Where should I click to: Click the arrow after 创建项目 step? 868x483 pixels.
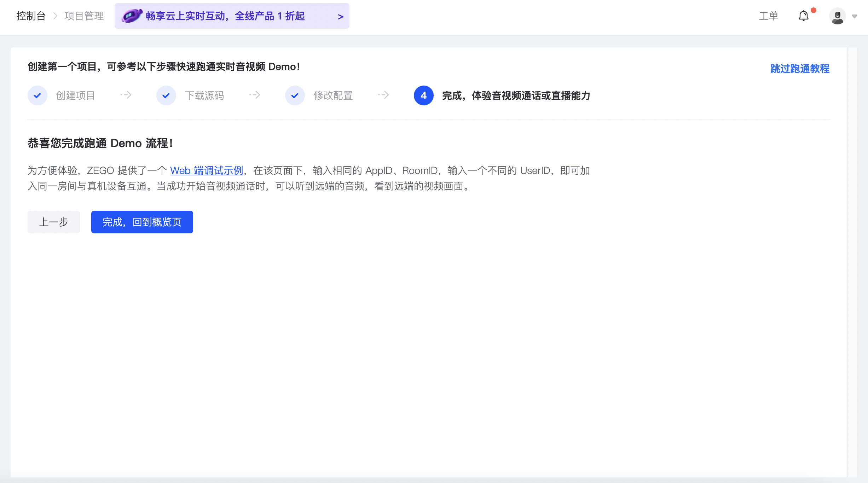click(126, 95)
